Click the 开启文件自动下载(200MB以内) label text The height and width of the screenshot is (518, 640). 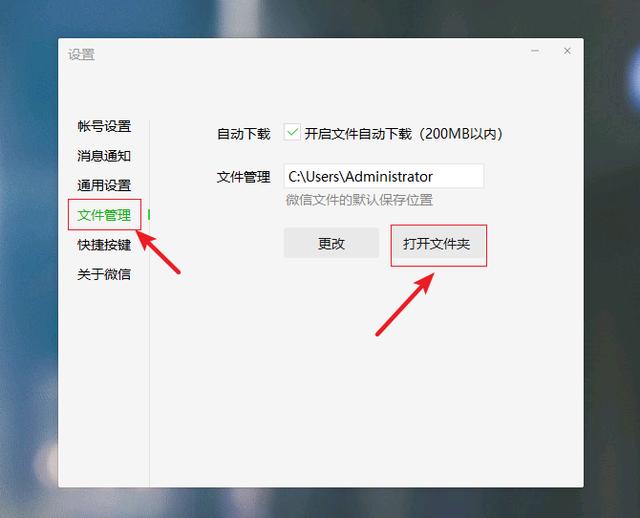(x=404, y=133)
